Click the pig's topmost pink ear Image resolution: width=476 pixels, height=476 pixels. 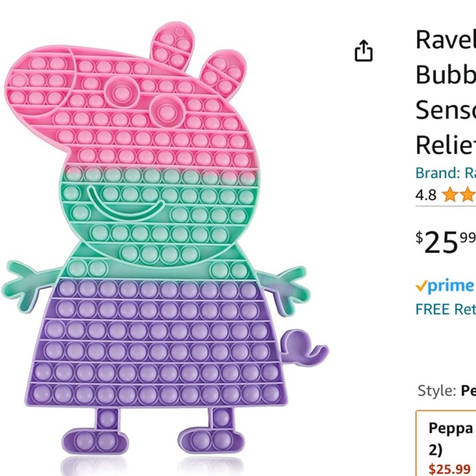pos(173,45)
